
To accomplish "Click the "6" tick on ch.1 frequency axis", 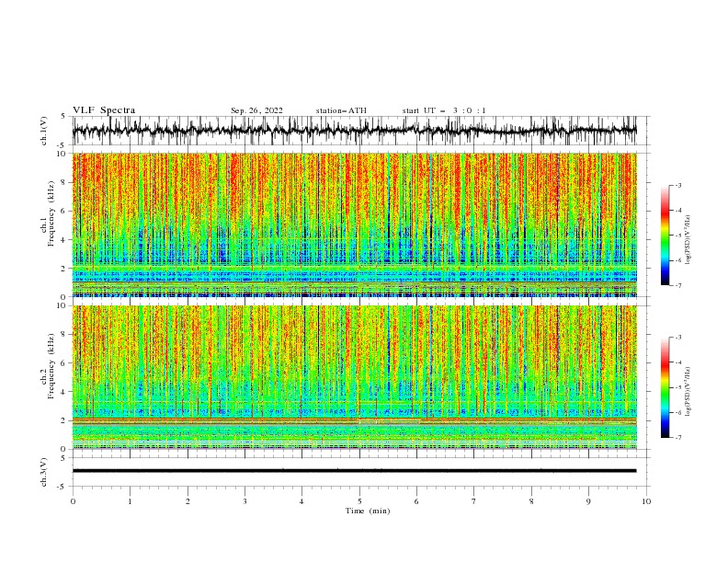I will pos(64,212).
